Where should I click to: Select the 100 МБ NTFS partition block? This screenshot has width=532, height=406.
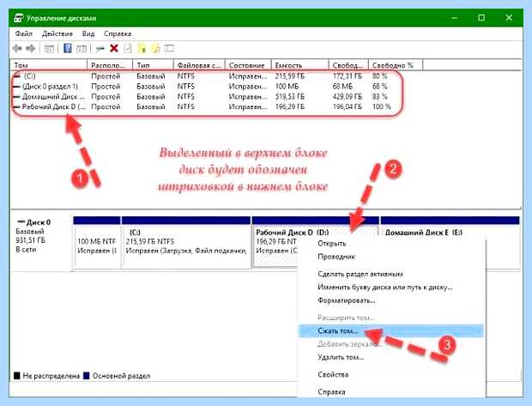(x=97, y=242)
